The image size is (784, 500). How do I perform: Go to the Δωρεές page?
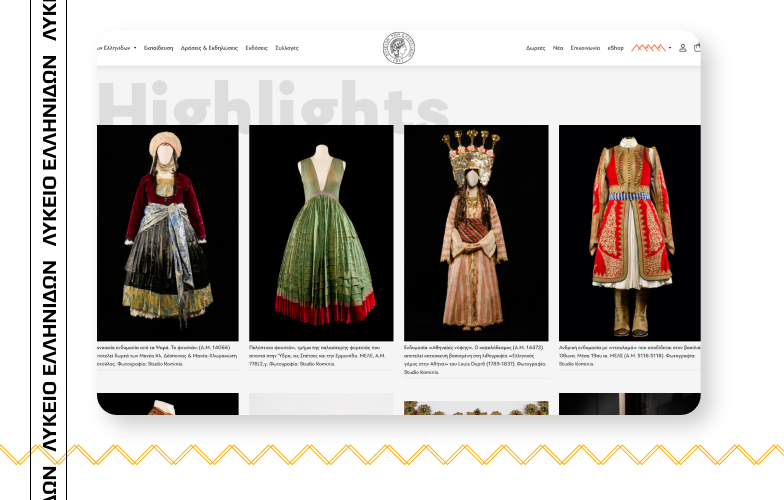(536, 48)
